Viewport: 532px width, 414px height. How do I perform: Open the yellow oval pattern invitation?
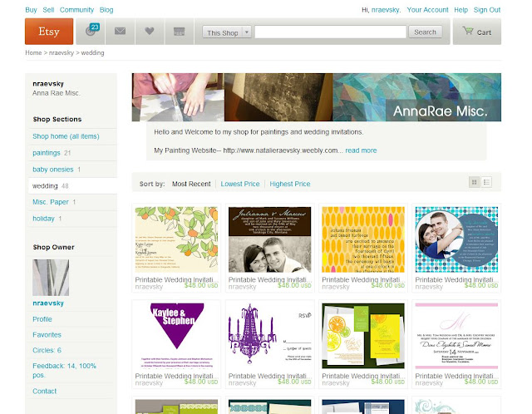pyautogui.click(x=363, y=239)
